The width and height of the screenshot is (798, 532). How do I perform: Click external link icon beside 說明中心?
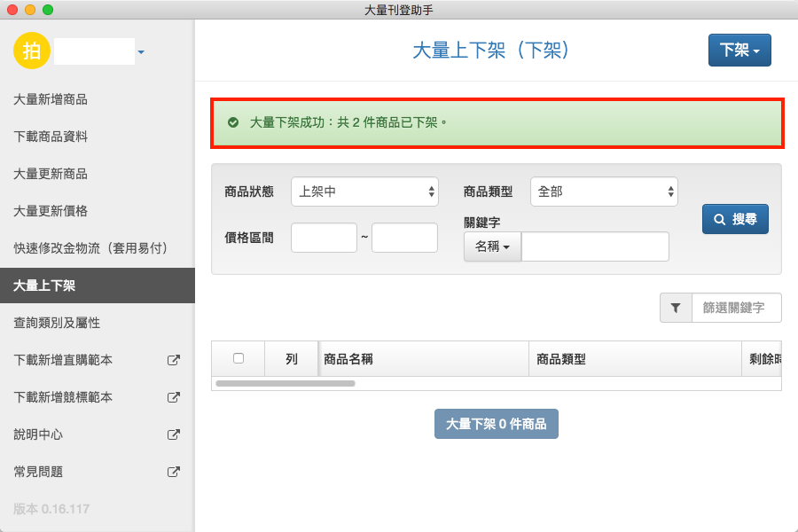pos(174,434)
